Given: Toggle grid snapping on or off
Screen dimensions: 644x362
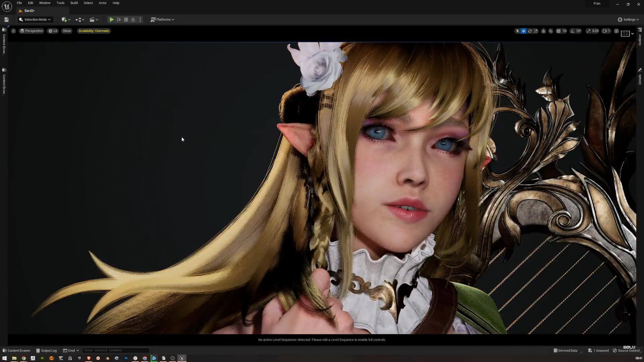Looking at the screenshot, I should pyautogui.click(x=558, y=31).
